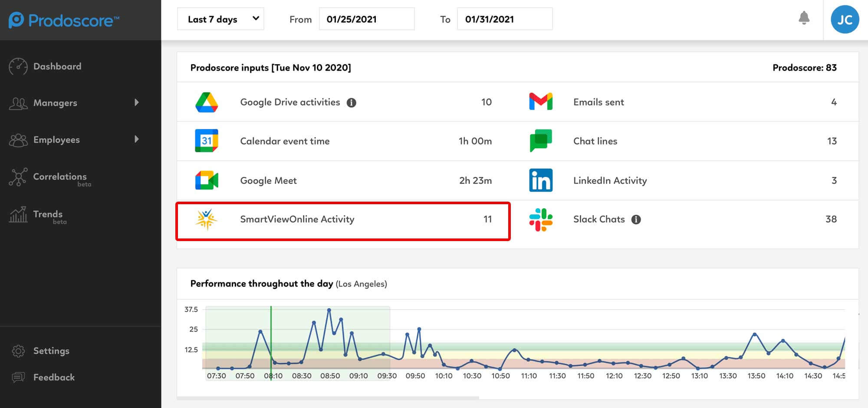
Task: Click the Google Calendar icon
Action: tap(207, 140)
